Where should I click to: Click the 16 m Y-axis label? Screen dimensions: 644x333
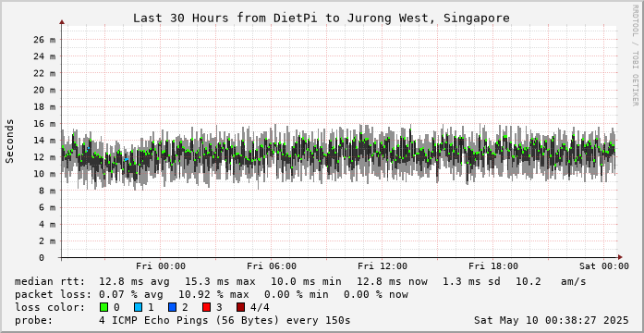point(44,123)
